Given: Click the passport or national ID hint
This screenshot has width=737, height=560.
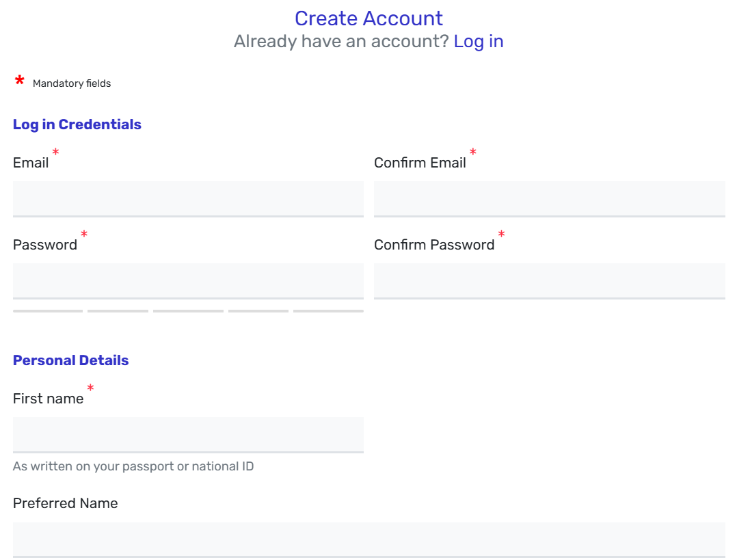Looking at the screenshot, I should (x=133, y=466).
